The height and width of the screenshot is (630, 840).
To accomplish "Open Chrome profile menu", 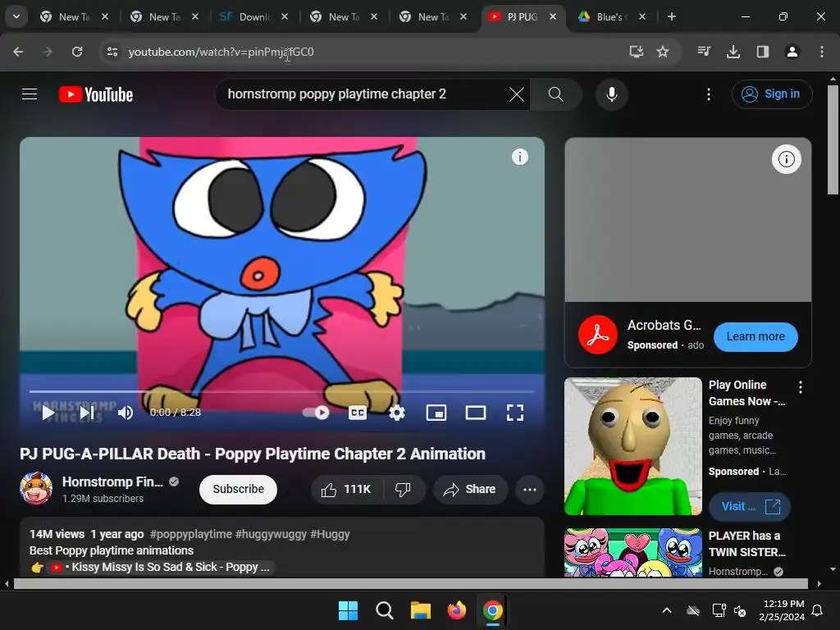I will pyautogui.click(x=792, y=52).
